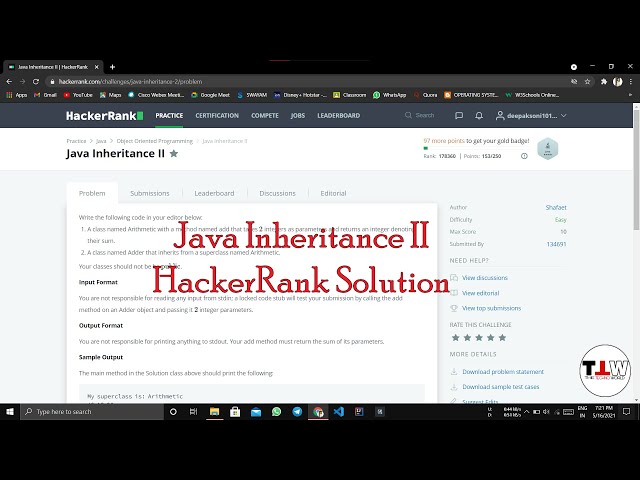Open Chrome profile avatar
The image size is (640, 480).
618,82
